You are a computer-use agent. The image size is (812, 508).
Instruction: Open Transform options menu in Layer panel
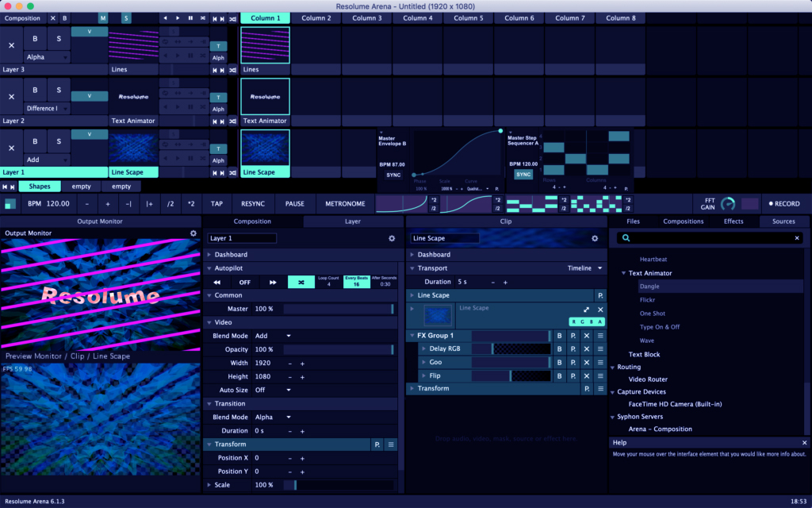coord(391,444)
